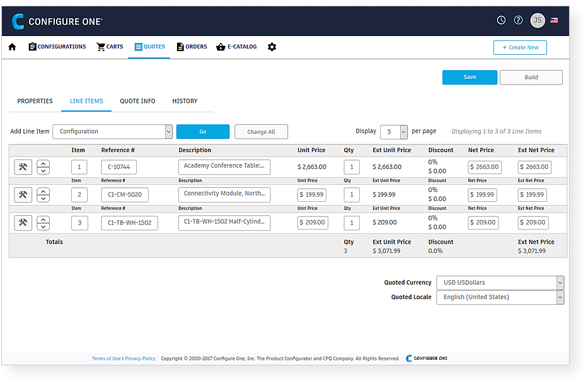Open the help question mark icon
Screen dimensions: 588x383
[518, 20]
